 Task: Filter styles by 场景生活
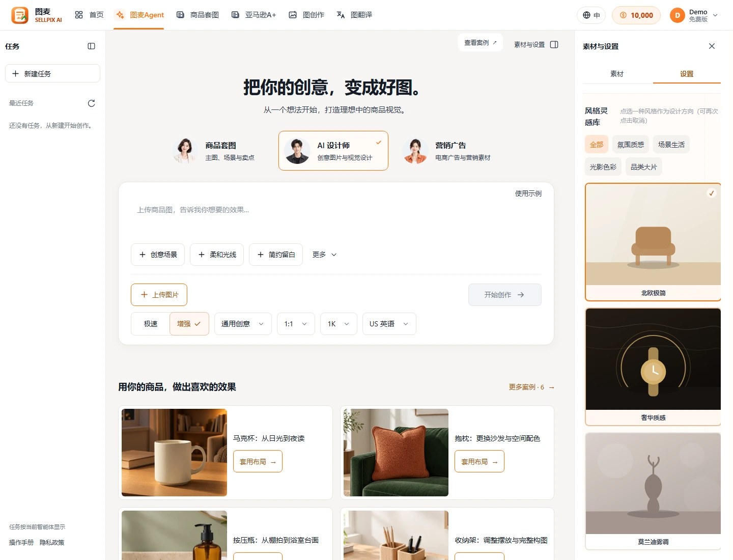pyautogui.click(x=671, y=145)
